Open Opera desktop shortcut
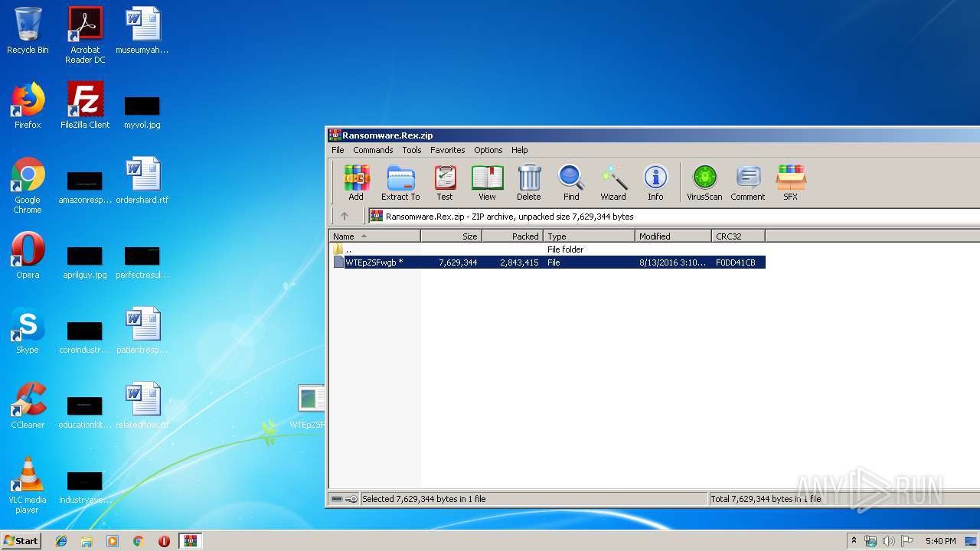The height and width of the screenshot is (551, 980). point(28,256)
